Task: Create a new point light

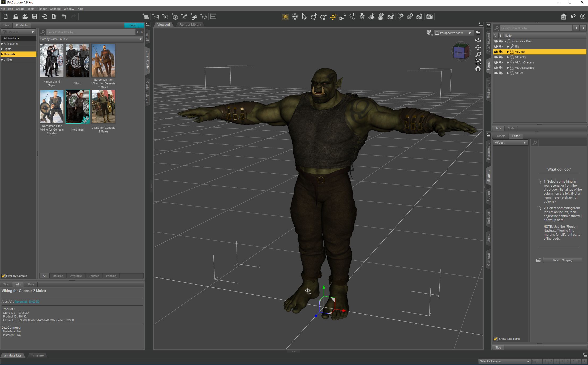Action: tap(165, 17)
